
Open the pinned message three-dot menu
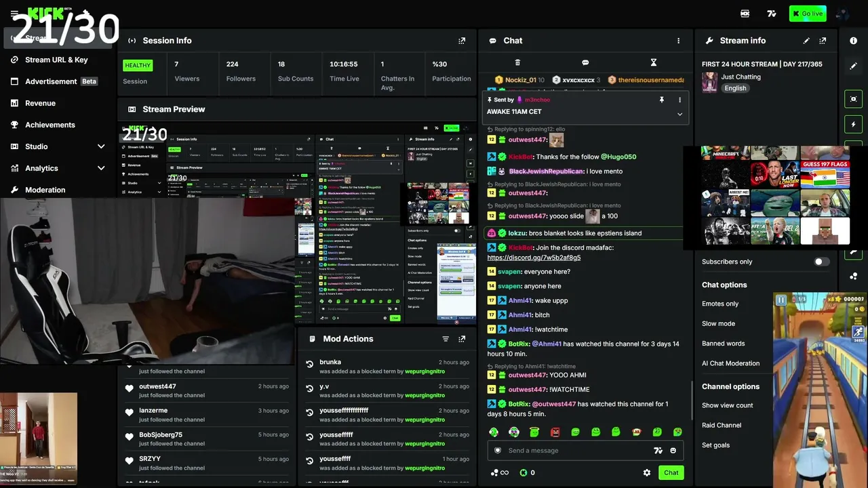click(679, 100)
